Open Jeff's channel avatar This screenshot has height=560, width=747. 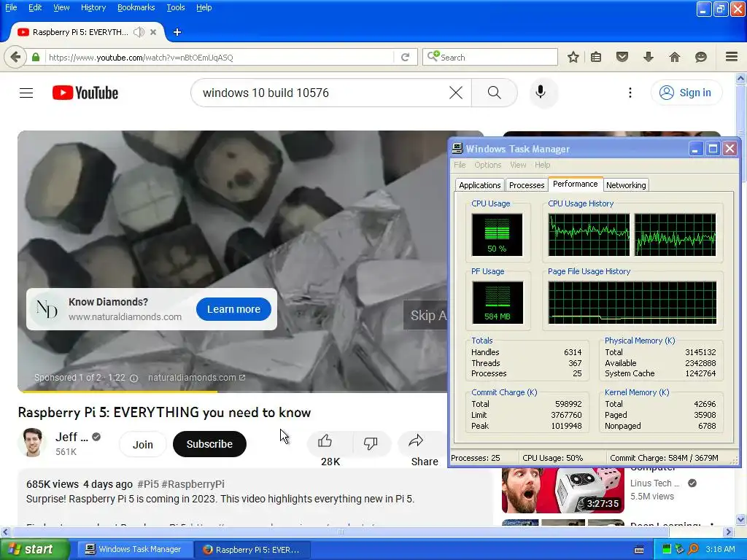pyautogui.click(x=32, y=443)
